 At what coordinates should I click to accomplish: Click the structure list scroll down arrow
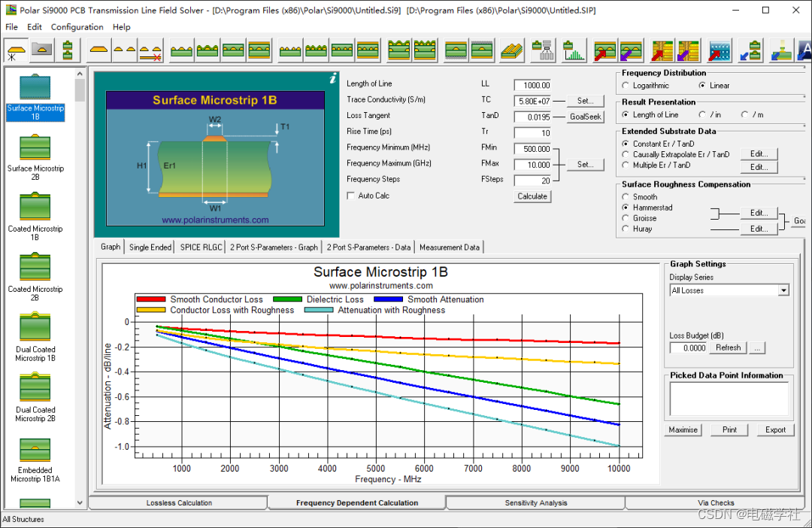(80, 502)
